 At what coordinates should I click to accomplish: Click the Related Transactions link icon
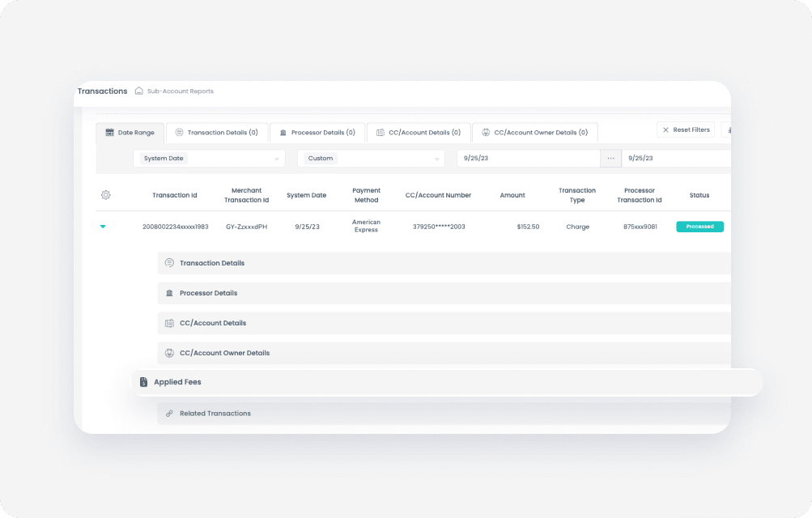(169, 414)
